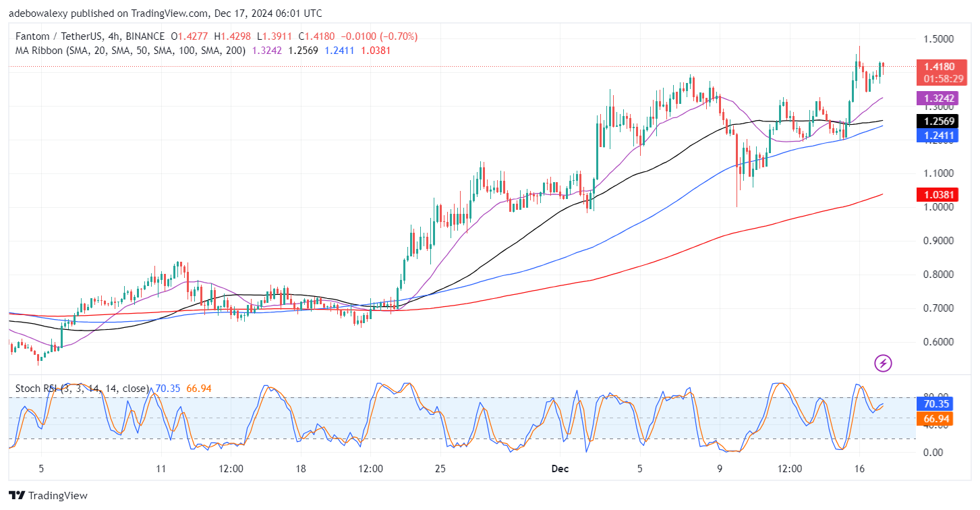Image resolution: width=980 pixels, height=510 pixels.
Task: Click the 9 date label on time axis
Action: (720, 469)
